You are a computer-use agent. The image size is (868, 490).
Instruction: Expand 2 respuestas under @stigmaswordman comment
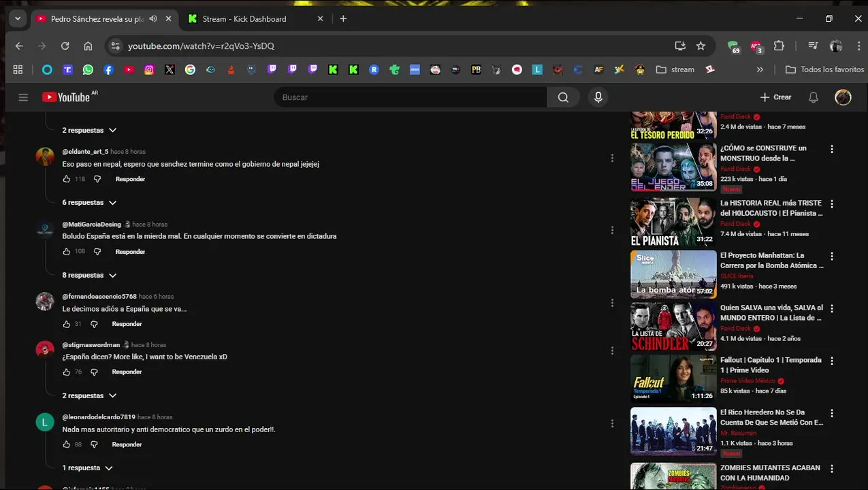tap(89, 396)
